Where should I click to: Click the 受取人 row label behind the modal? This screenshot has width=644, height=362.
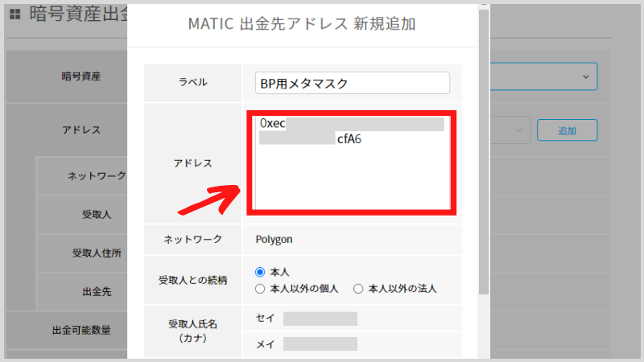[97, 215]
